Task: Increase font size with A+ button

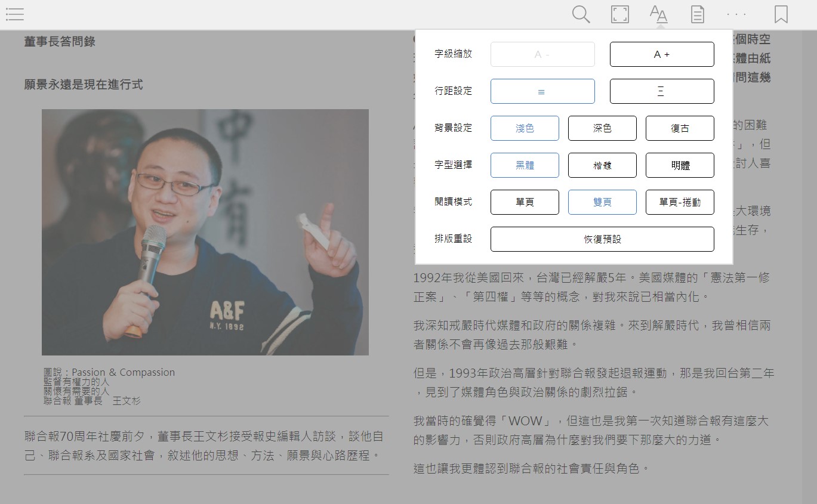Action: (661, 54)
